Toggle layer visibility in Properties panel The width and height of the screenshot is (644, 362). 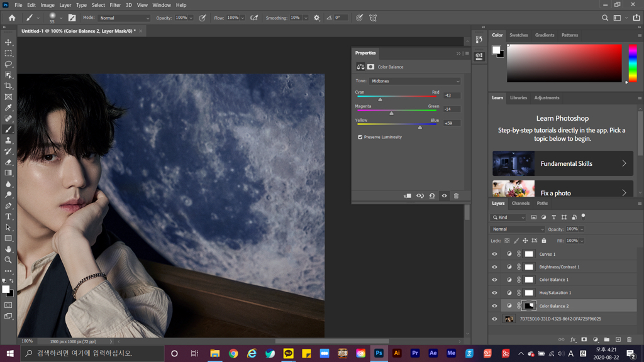tap(445, 196)
